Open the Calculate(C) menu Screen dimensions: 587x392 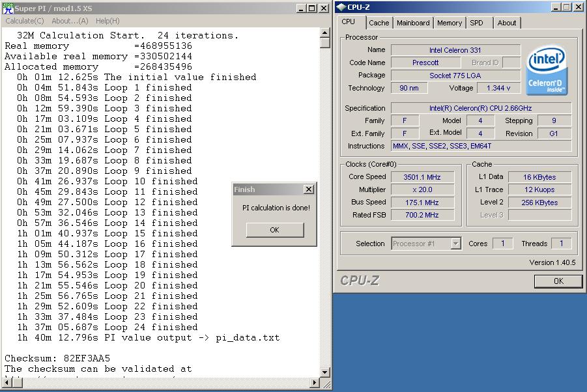pyautogui.click(x=24, y=21)
